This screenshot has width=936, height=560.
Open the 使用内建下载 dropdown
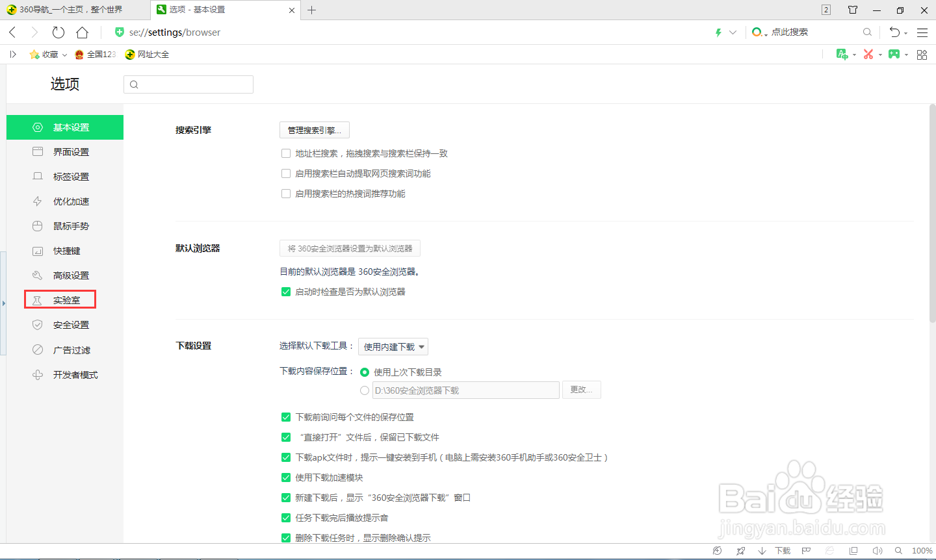point(393,347)
